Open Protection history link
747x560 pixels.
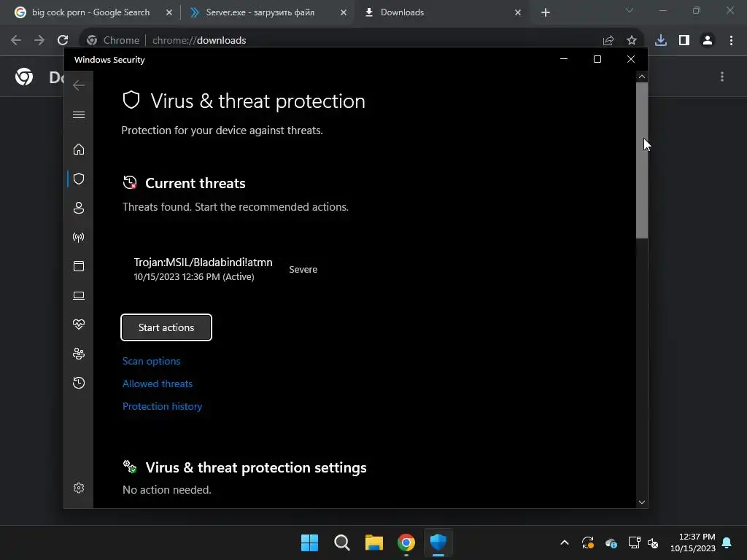click(162, 406)
